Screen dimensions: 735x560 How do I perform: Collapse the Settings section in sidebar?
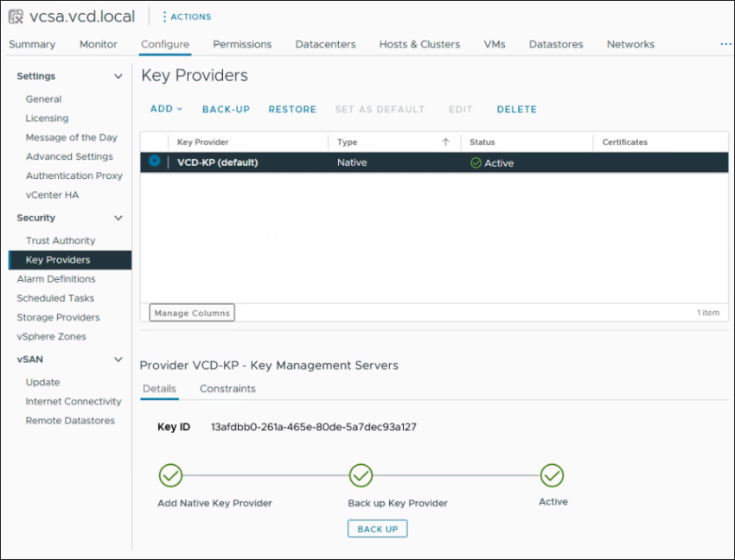[118, 77]
